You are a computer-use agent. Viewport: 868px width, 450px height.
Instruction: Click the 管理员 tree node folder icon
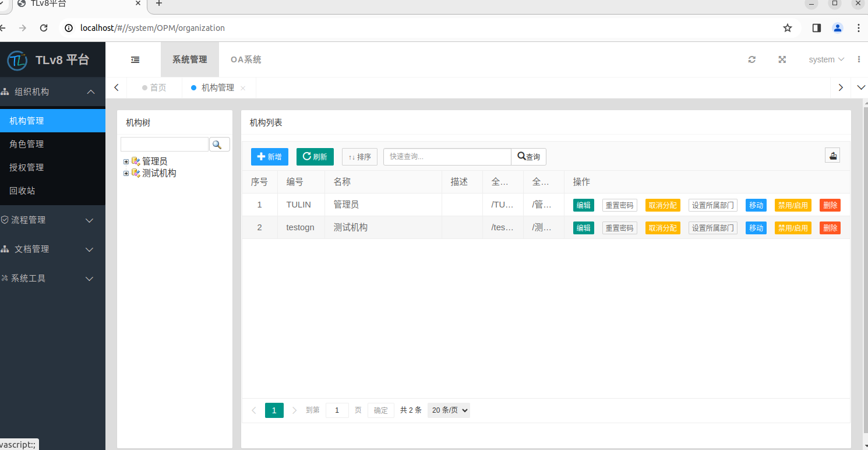136,161
